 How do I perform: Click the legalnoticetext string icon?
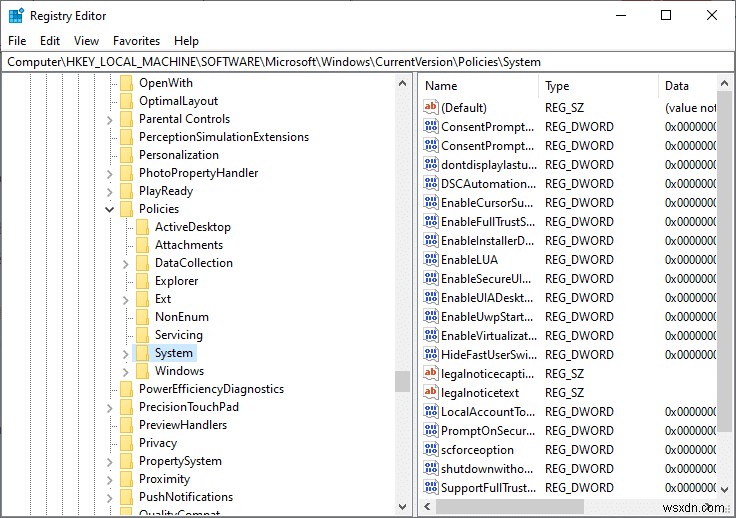click(430, 392)
